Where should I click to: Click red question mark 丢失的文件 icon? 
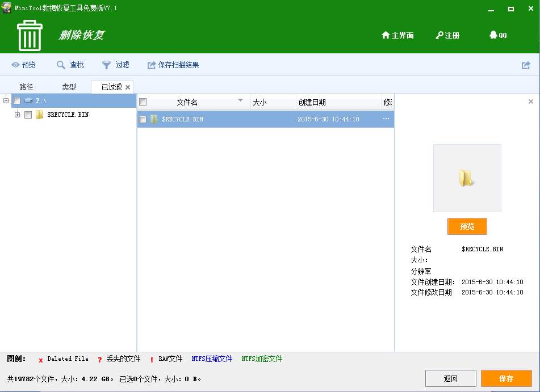point(99,360)
